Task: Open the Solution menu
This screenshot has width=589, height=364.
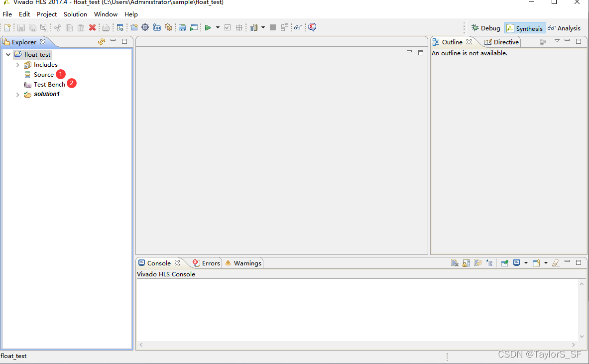Action: pyautogui.click(x=75, y=14)
